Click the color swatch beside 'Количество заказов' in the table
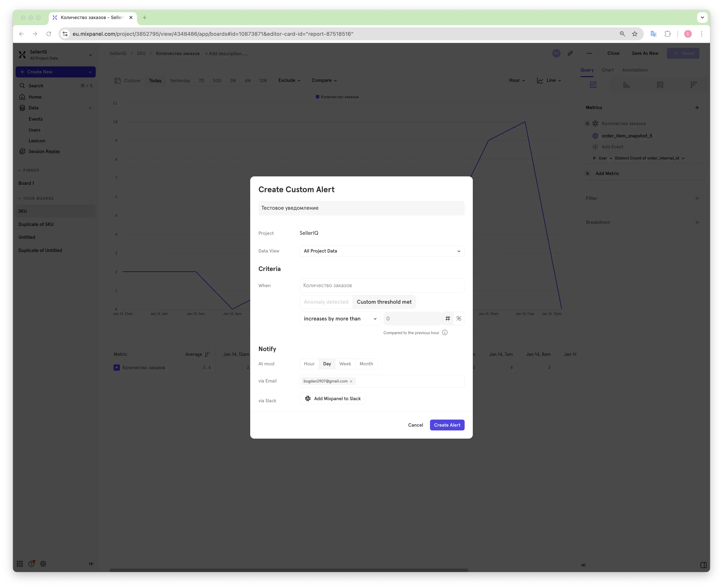The width and height of the screenshot is (723, 588). 116,367
